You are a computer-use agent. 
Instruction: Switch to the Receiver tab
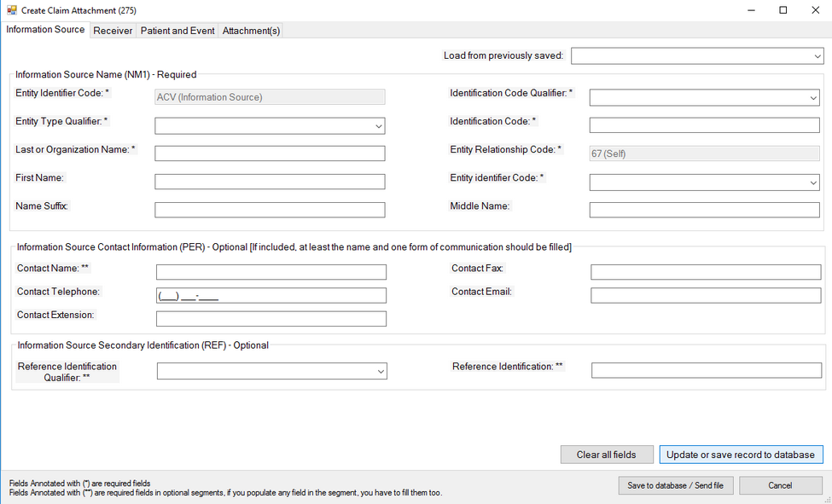coord(113,30)
